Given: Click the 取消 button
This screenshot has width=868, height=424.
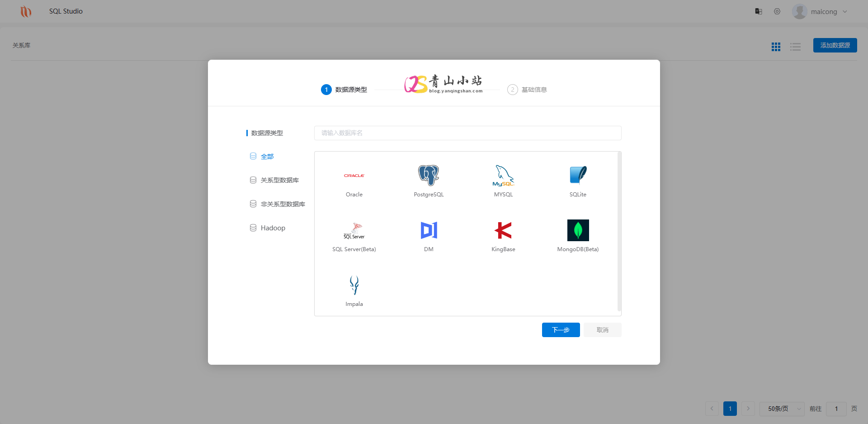Looking at the screenshot, I should click(x=602, y=330).
